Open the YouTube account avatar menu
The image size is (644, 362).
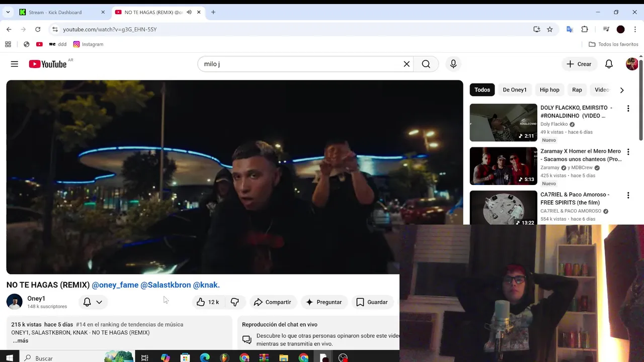coord(632,64)
